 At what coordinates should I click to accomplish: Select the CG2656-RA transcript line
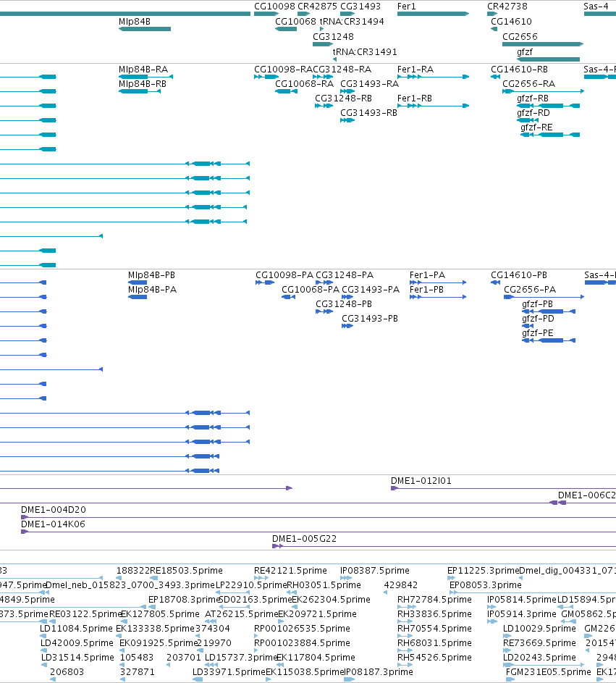pos(543,91)
